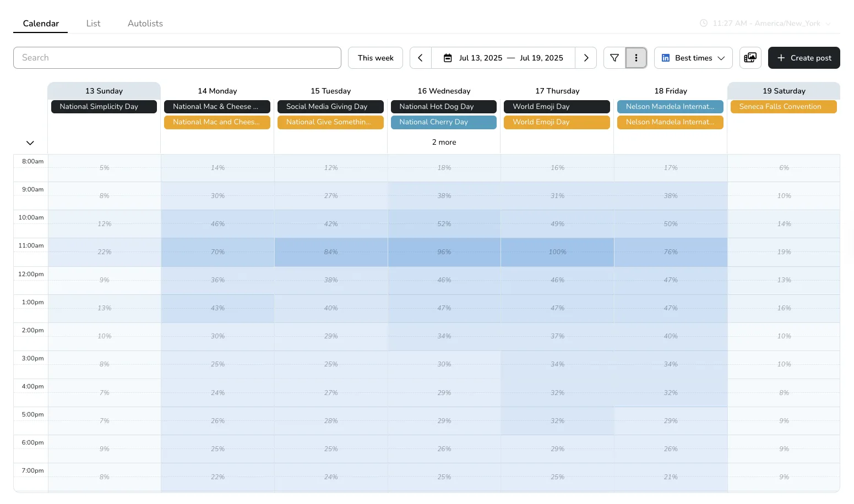Image resolution: width=854 pixels, height=504 pixels.
Task: Advance to next week arrow
Action: pyautogui.click(x=586, y=58)
